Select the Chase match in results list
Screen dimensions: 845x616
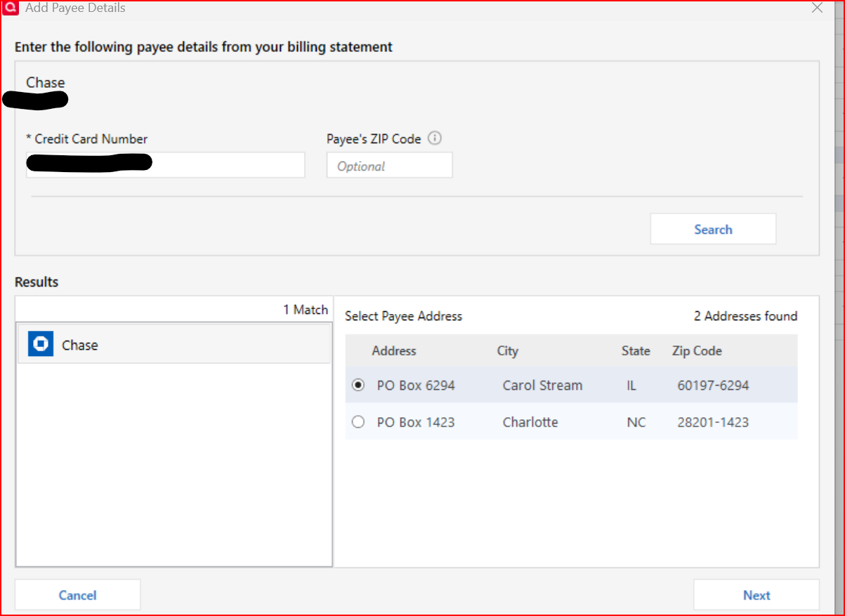(173, 344)
